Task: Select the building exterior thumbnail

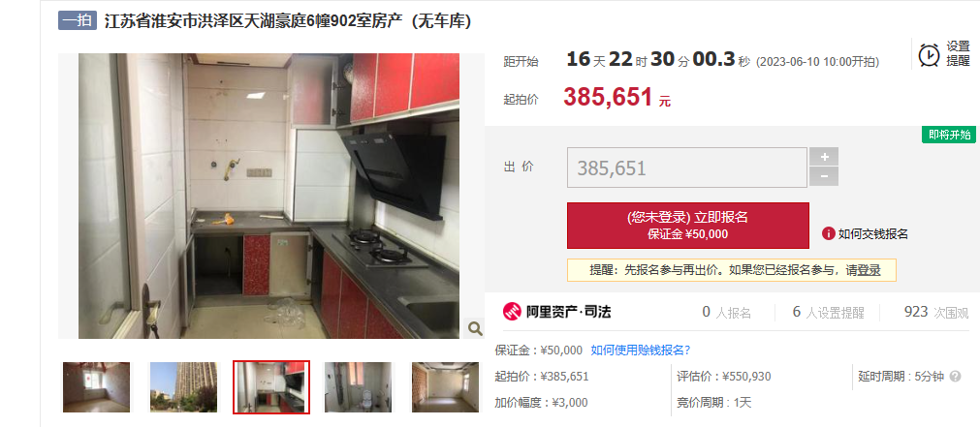Action: 184,387
